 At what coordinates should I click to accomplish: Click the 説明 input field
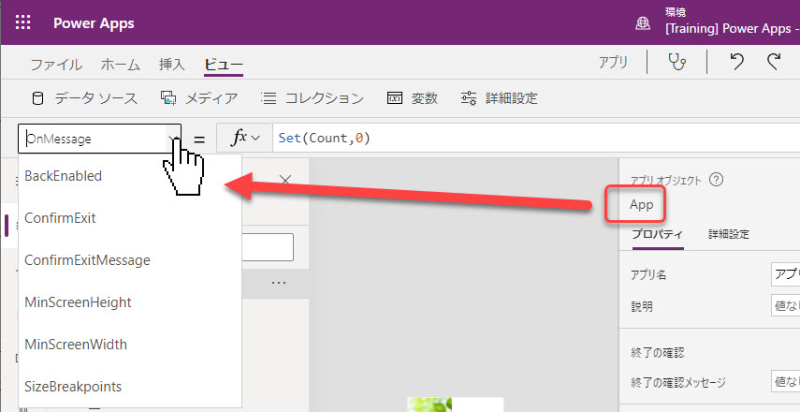pyautogui.click(x=786, y=306)
